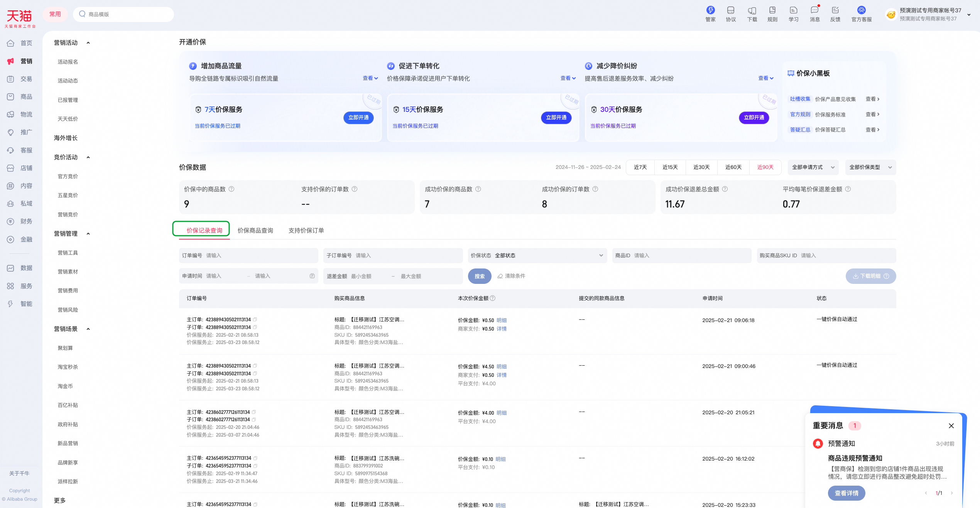The image size is (980, 508).
Task: Click the 查看详情 notification button
Action: click(847, 493)
